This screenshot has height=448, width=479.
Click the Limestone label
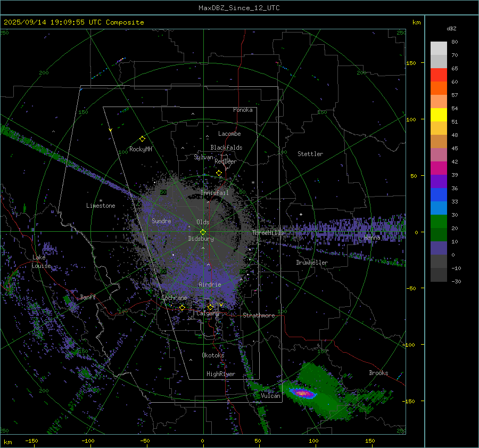(101, 206)
